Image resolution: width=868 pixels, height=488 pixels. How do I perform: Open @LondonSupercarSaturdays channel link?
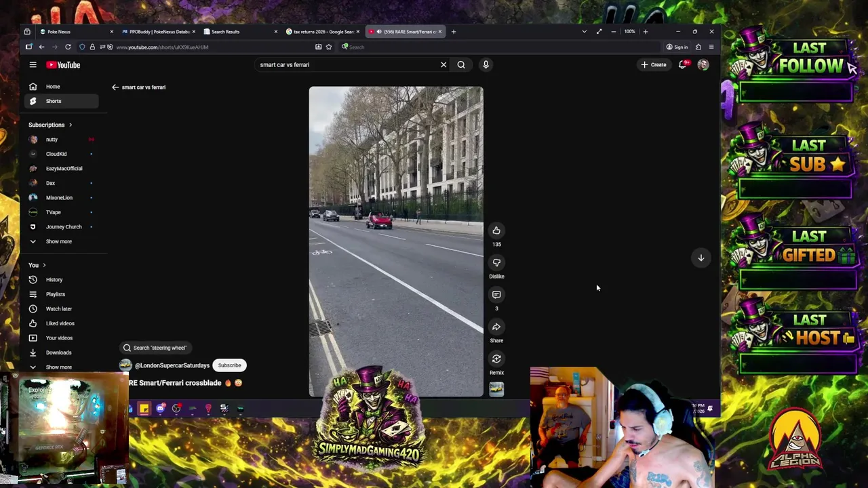[172, 365]
